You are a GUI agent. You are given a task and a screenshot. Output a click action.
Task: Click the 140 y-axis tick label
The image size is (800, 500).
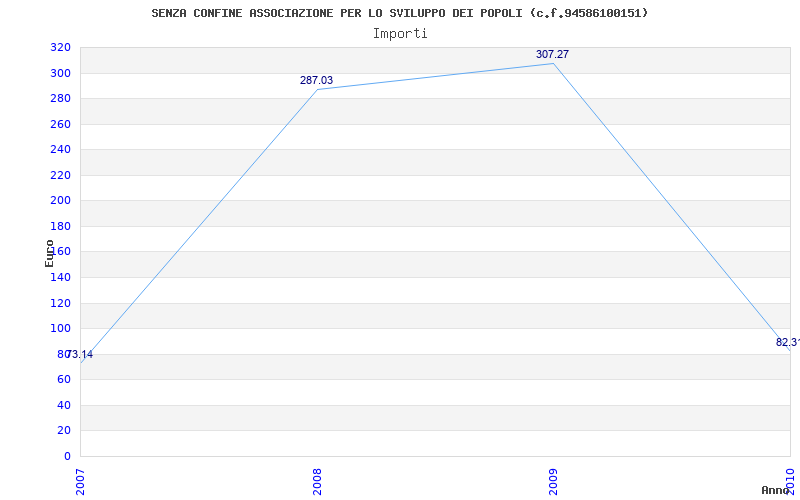coord(60,277)
